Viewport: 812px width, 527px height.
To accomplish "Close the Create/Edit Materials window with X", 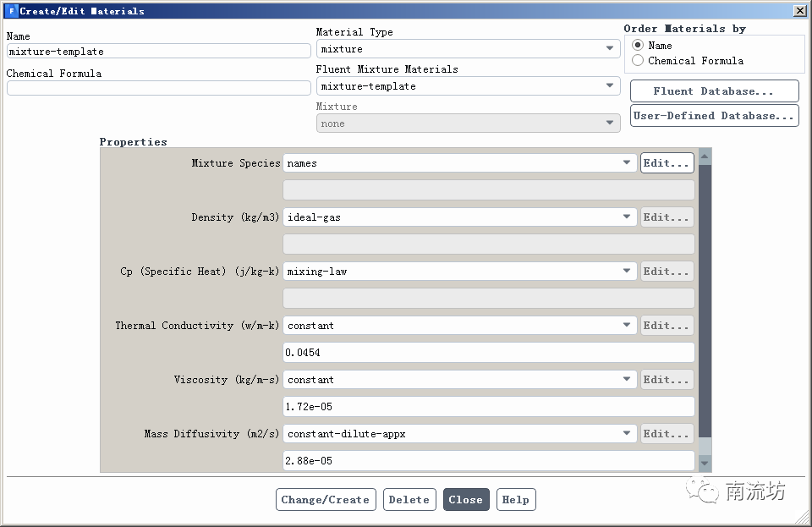I will 800,10.
